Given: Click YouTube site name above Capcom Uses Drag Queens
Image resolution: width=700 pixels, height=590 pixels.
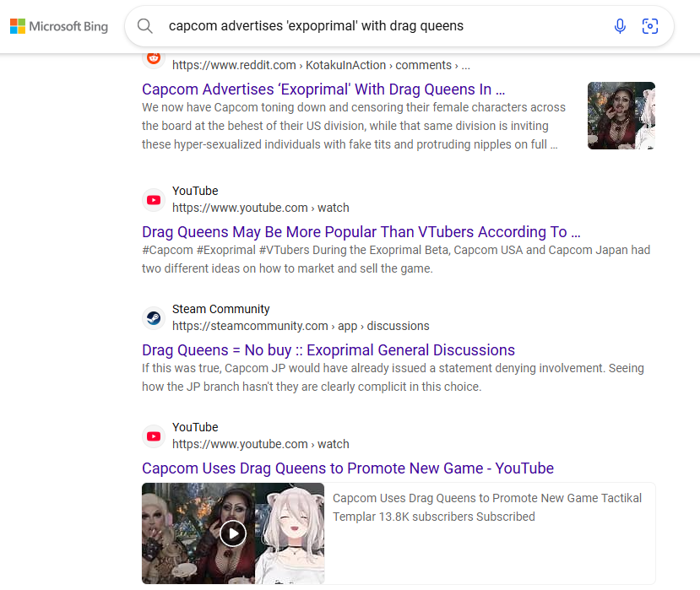Looking at the screenshot, I should pos(195,427).
